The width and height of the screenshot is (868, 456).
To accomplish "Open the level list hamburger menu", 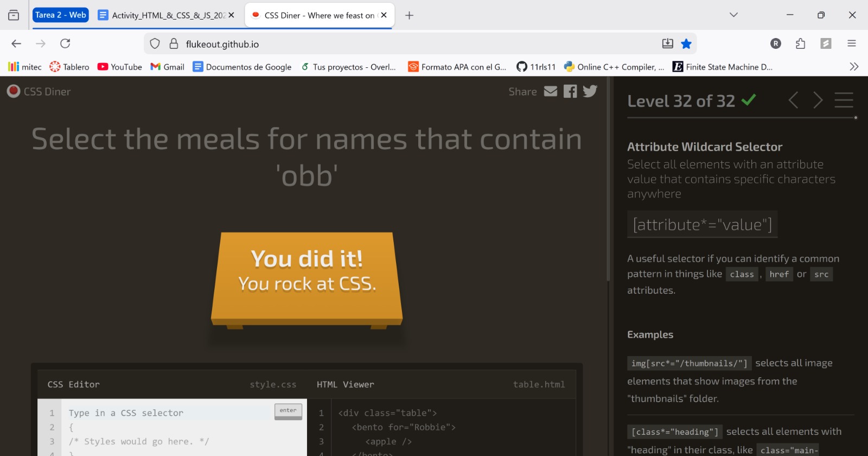I will 844,100.
